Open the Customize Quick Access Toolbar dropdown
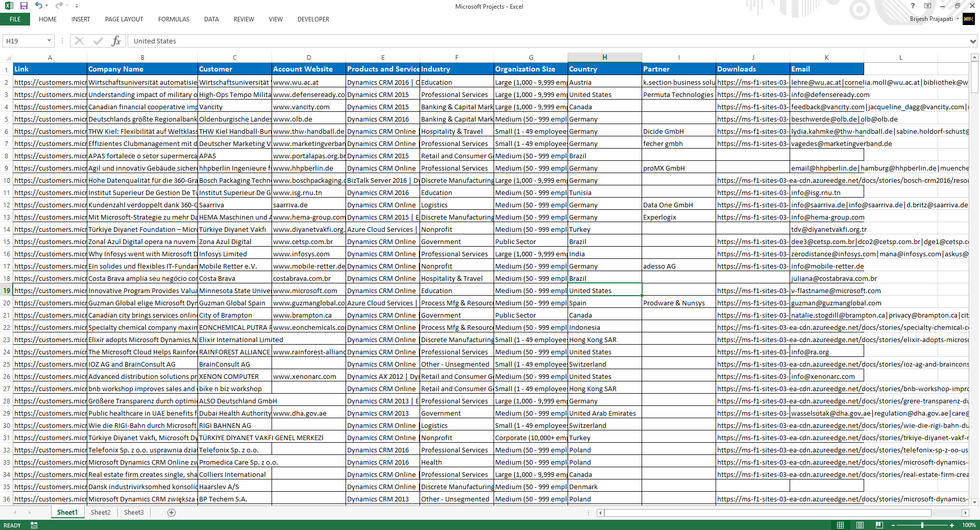The image size is (980, 530). click(77, 6)
